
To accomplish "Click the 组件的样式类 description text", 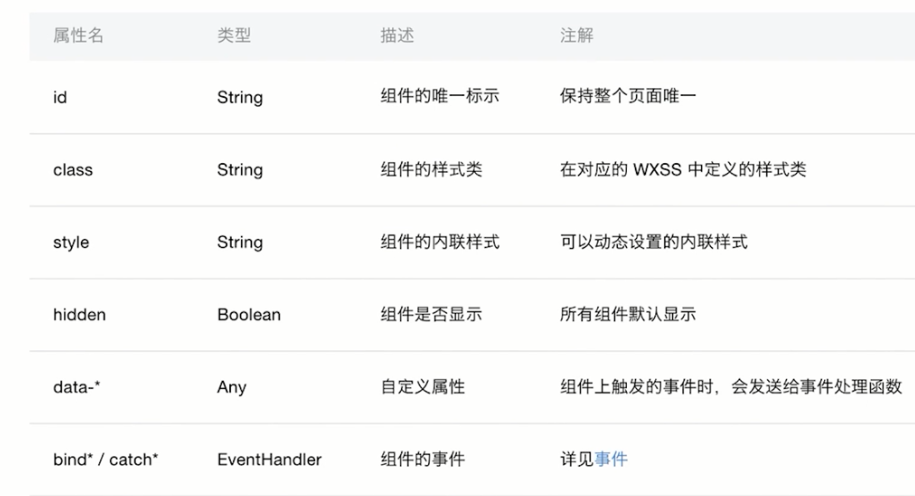I will (431, 169).
